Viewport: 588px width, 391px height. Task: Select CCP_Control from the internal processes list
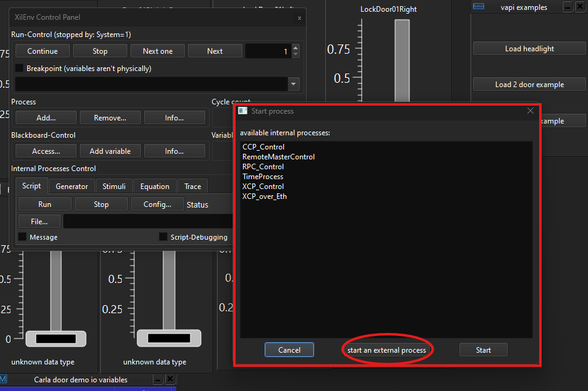click(x=263, y=147)
